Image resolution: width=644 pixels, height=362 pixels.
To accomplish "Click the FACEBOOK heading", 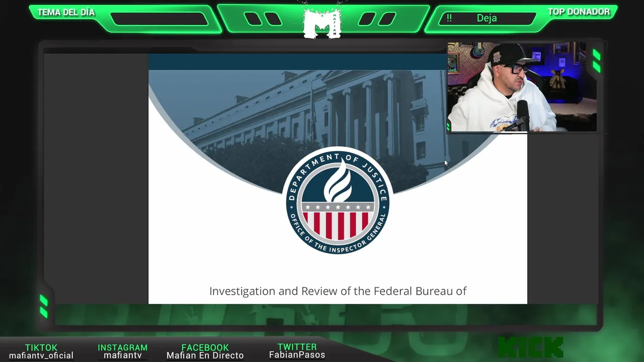I will click(x=205, y=347).
